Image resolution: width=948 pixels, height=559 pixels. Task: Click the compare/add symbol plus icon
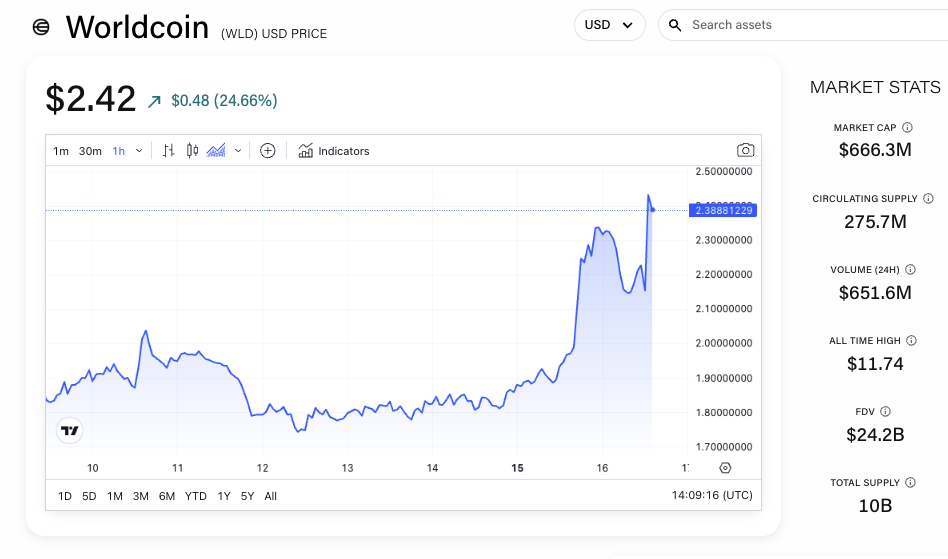click(267, 151)
